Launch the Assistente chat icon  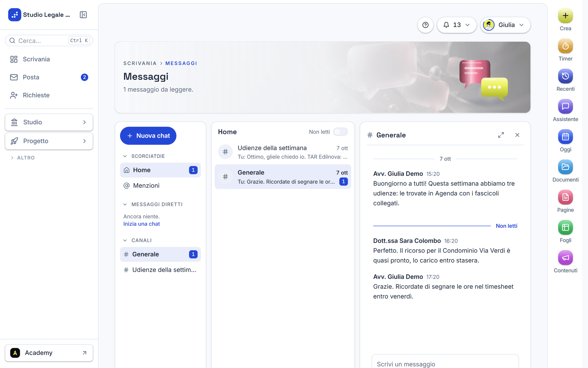(565, 107)
